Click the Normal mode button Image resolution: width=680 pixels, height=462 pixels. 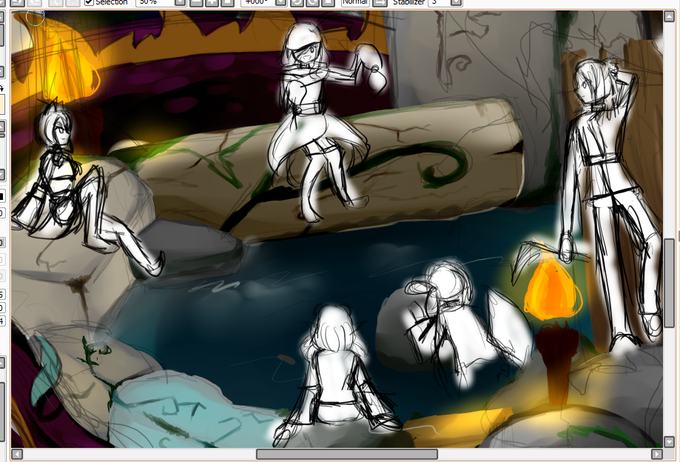[x=355, y=2]
